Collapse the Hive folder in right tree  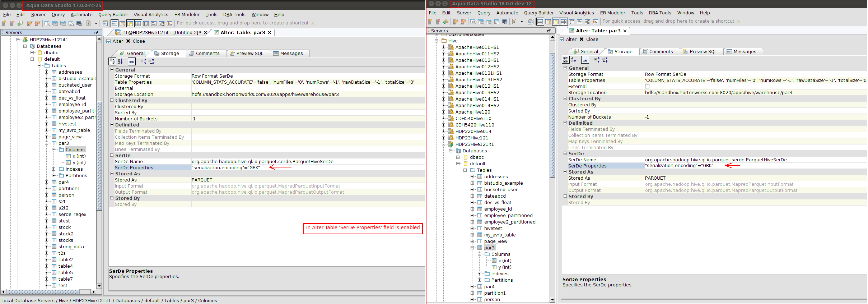pyautogui.click(x=437, y=41)
